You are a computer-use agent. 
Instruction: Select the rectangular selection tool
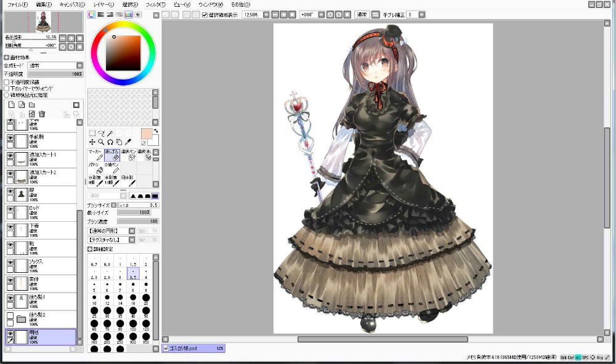point(92,133)
